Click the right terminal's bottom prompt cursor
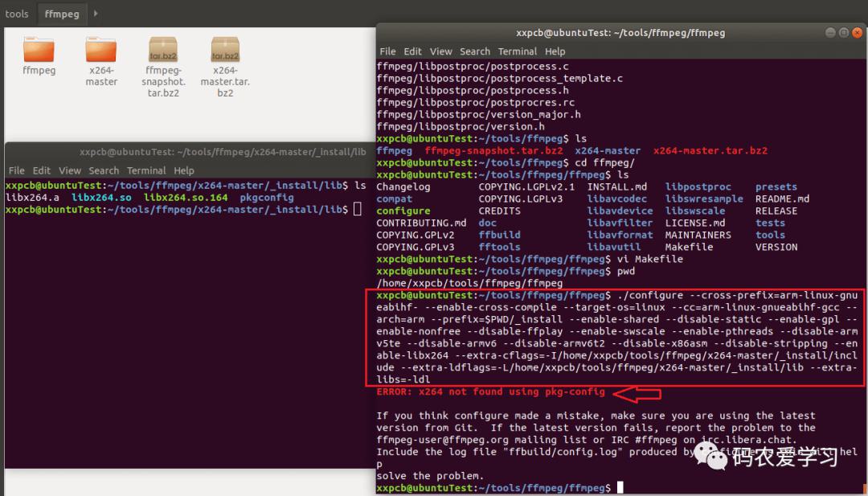The height and width of the screenshot is (496, 868). 620,488
